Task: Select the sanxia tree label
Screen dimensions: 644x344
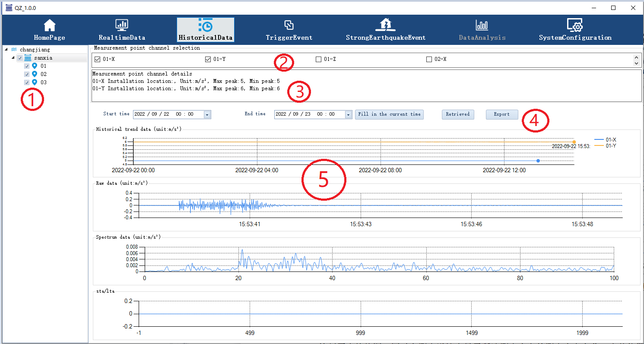Action: coord(43,58)
